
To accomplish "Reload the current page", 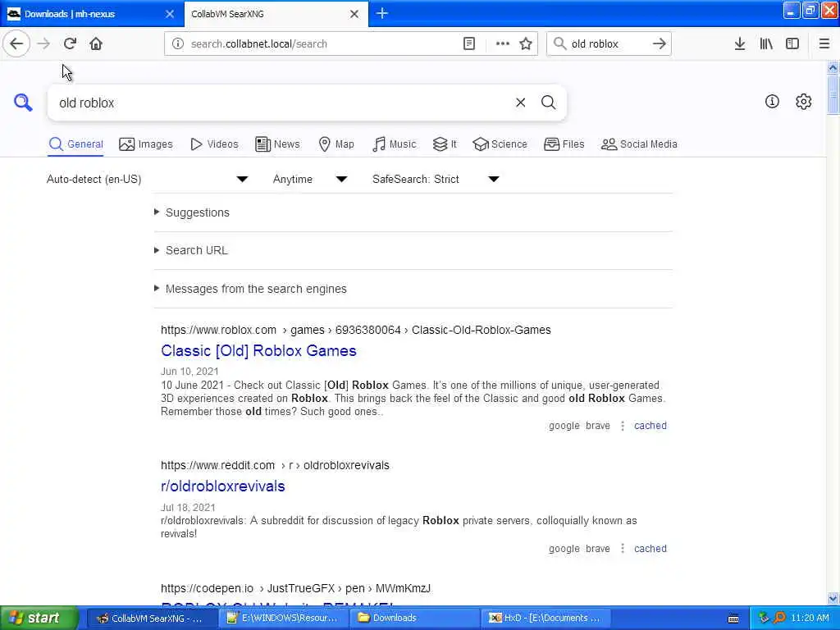I will click(x=70, y=43).
